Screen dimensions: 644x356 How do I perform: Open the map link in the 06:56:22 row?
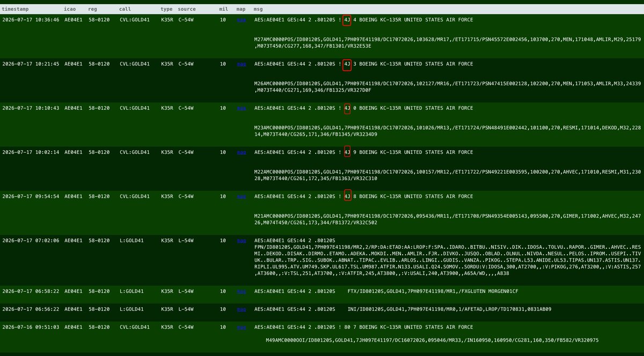coord(241,309)
